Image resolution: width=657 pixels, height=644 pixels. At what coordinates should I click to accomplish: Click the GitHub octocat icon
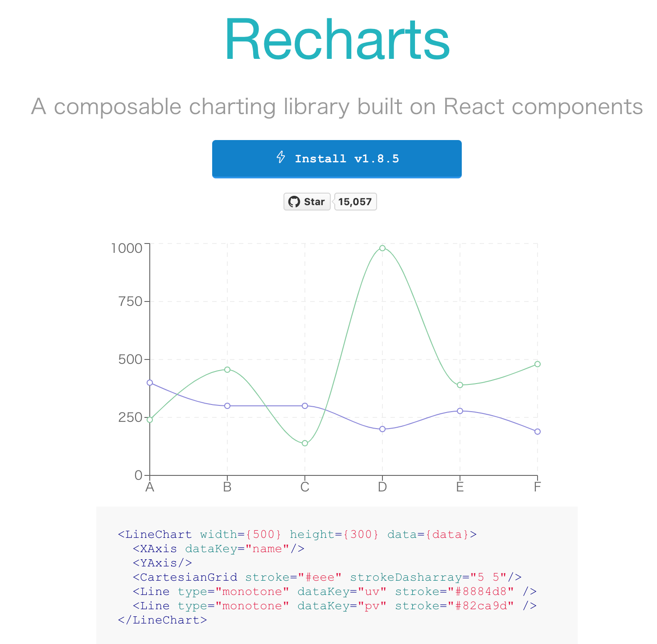point(295,202)
